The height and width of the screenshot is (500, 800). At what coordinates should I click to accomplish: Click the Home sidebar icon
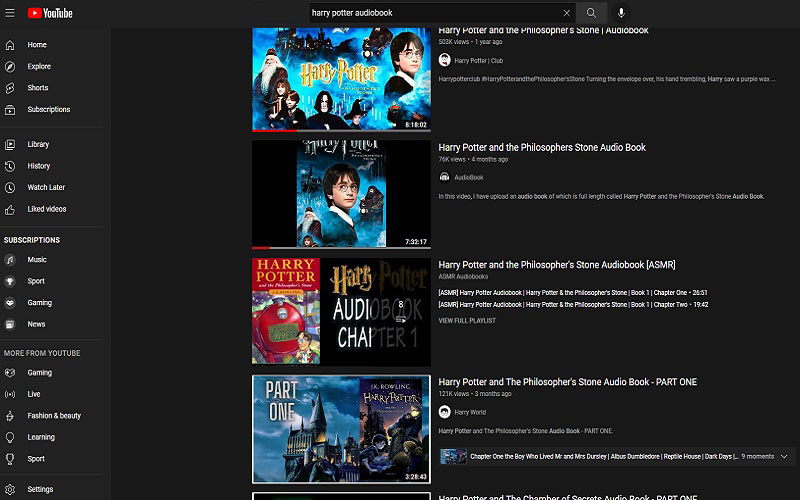(x=10, y=45)
